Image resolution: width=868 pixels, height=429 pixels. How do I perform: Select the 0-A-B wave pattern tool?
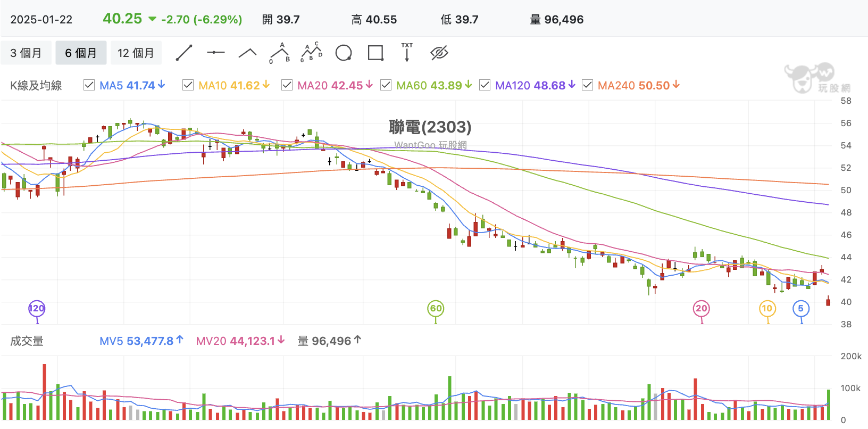coord(280,53)
